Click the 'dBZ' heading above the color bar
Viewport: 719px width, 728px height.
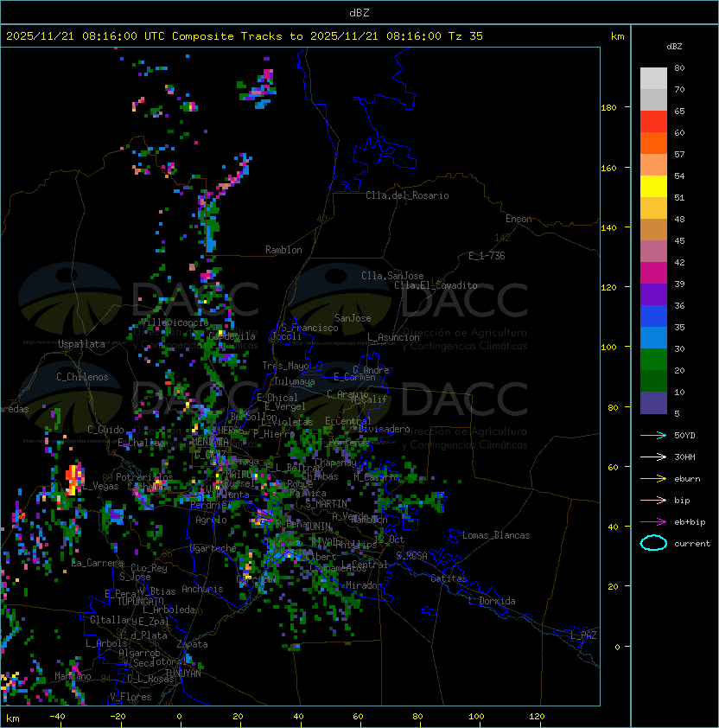pyautogui.click(x=674, y=47)
